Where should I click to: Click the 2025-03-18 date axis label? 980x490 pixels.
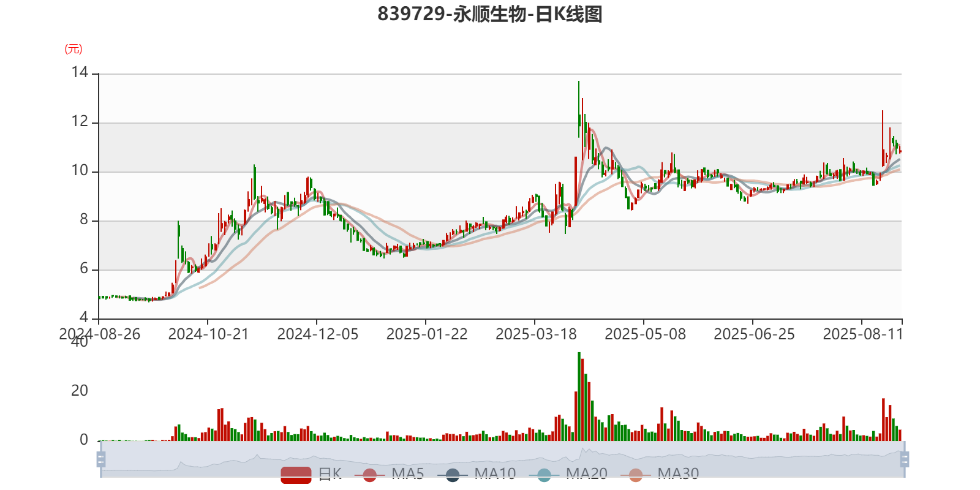pyautogui.click(x=536, y=334)
